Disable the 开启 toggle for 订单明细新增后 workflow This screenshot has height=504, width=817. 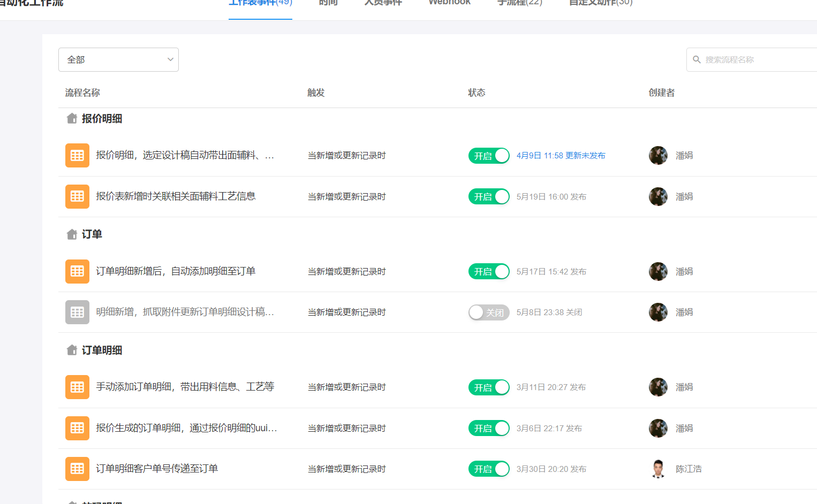(x=489, y=271)
